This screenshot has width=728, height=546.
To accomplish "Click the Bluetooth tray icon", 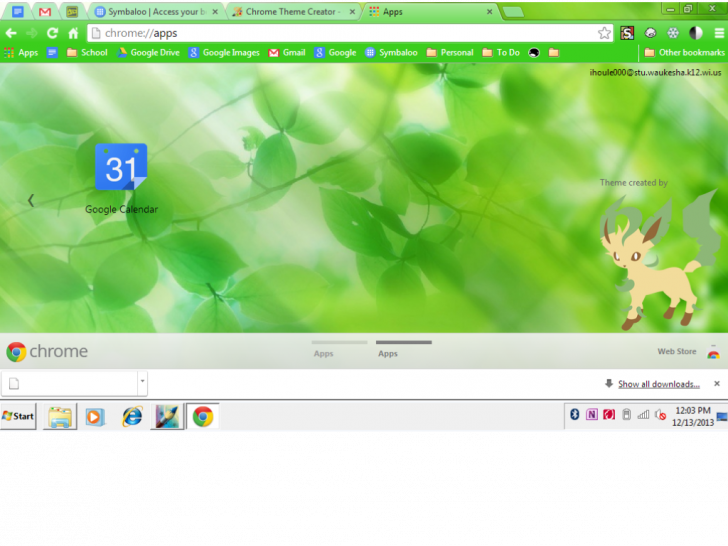I will click(575, 414).
